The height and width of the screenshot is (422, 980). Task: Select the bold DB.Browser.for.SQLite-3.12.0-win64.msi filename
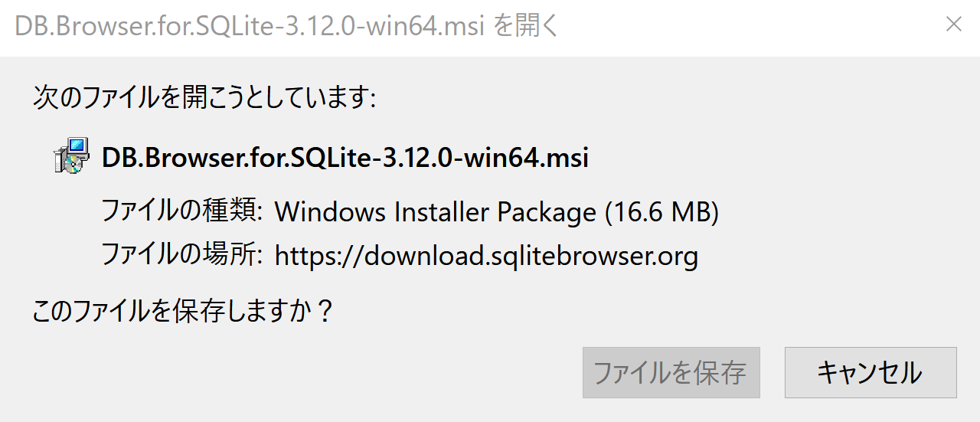tap(345, 158)
